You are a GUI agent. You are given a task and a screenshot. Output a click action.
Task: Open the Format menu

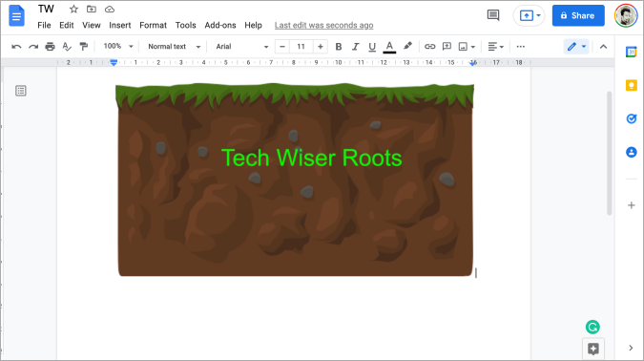(153, 25)
